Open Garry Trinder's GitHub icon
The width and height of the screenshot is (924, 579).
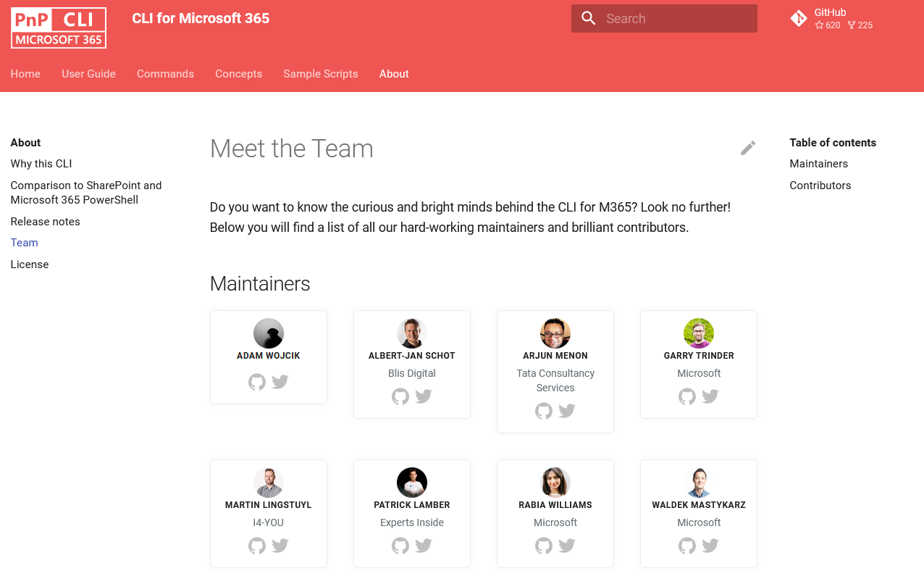click(x=687, y=396)
